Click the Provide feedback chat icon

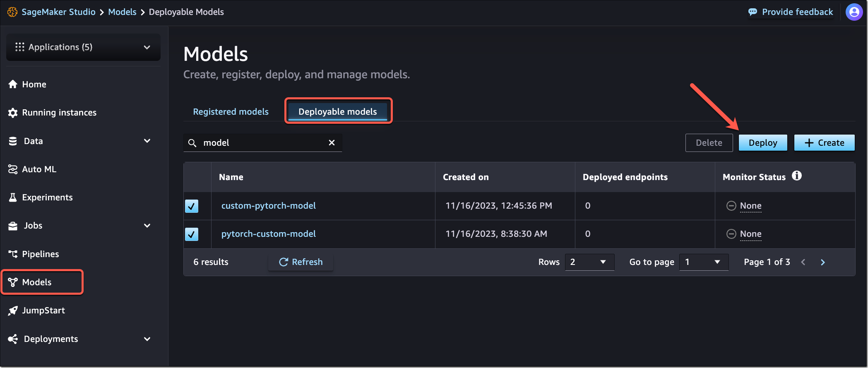point(753,12)
